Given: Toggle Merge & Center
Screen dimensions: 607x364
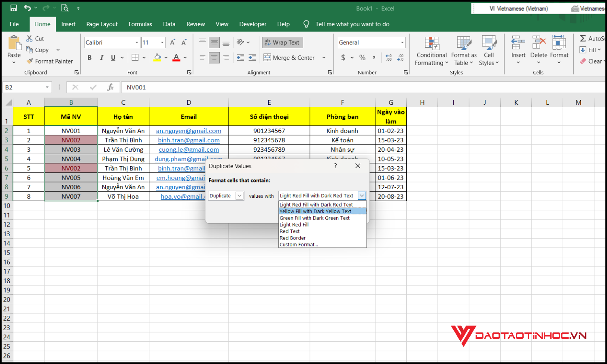Looking at the screenshot, I should [289, 58].
